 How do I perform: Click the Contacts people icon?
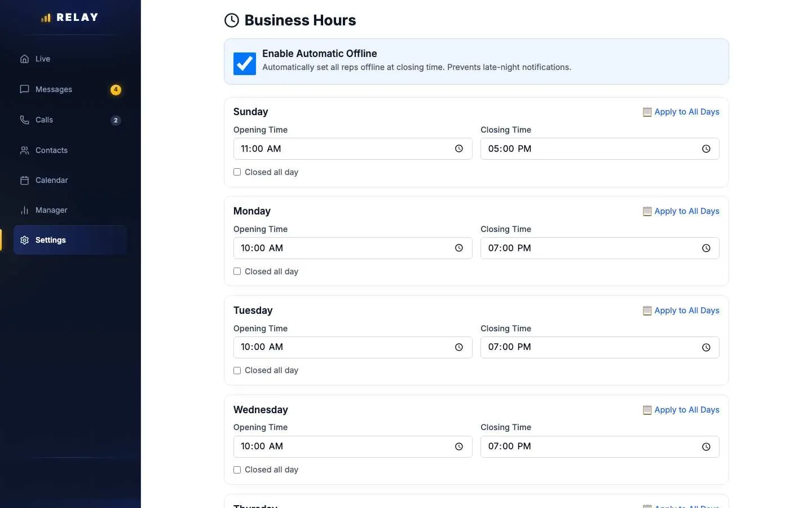24,150
